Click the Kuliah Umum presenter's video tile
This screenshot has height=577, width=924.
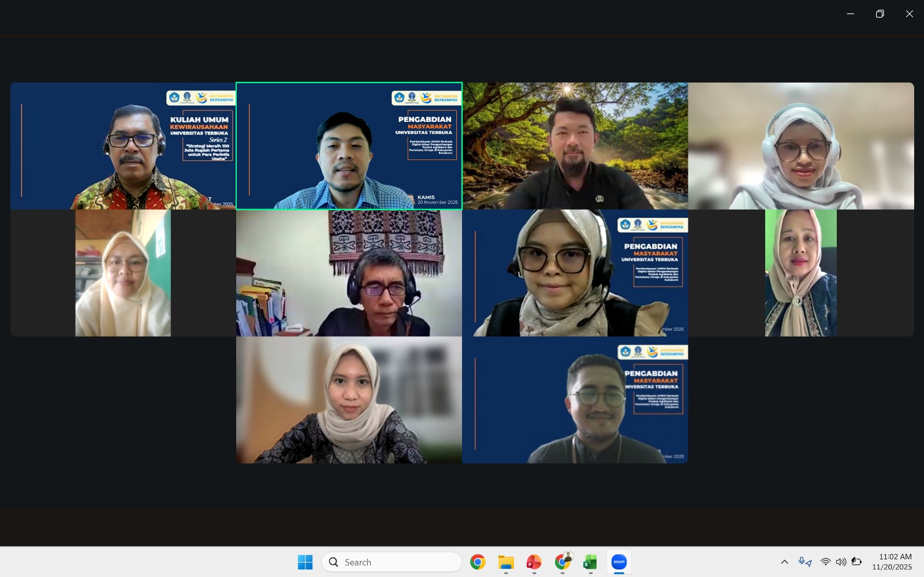pos(123,146)
